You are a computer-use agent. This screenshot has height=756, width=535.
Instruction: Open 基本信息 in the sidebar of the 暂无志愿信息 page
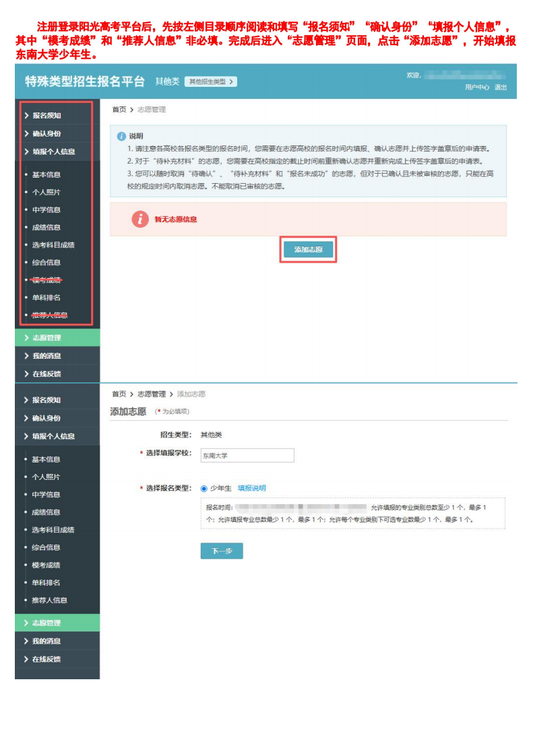(x=46, y=174)
